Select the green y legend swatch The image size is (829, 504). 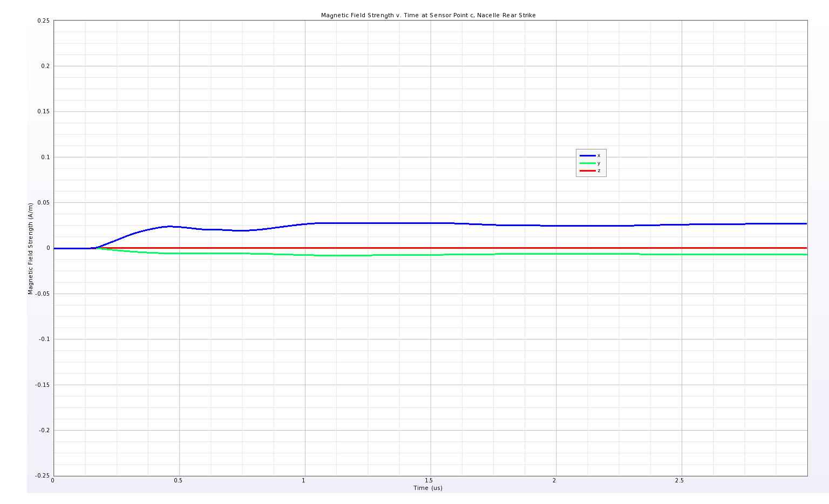point(587,163)
